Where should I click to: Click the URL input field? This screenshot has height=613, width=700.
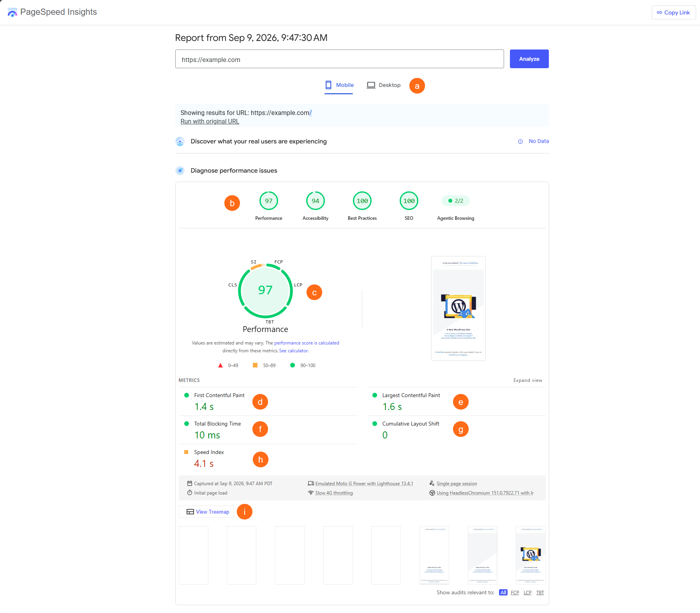point(339,59)
